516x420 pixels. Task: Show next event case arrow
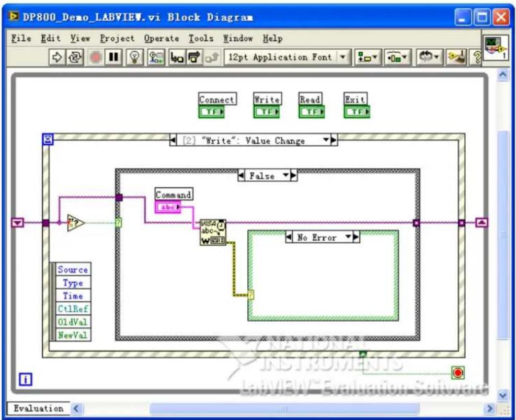click(x=334, y=140)
